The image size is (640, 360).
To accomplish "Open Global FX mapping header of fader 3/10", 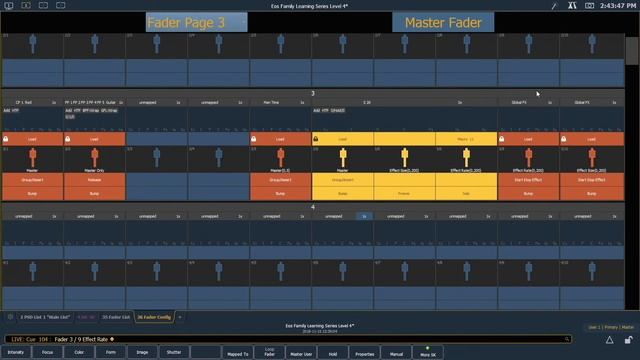I will tap(582, 102).
